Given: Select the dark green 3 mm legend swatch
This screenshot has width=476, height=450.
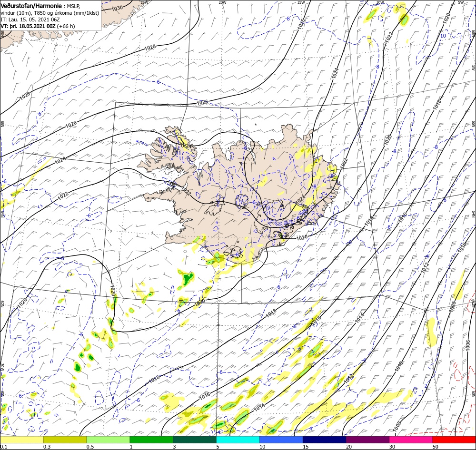Looking at the screenshot, I should (x=195, y=440).
